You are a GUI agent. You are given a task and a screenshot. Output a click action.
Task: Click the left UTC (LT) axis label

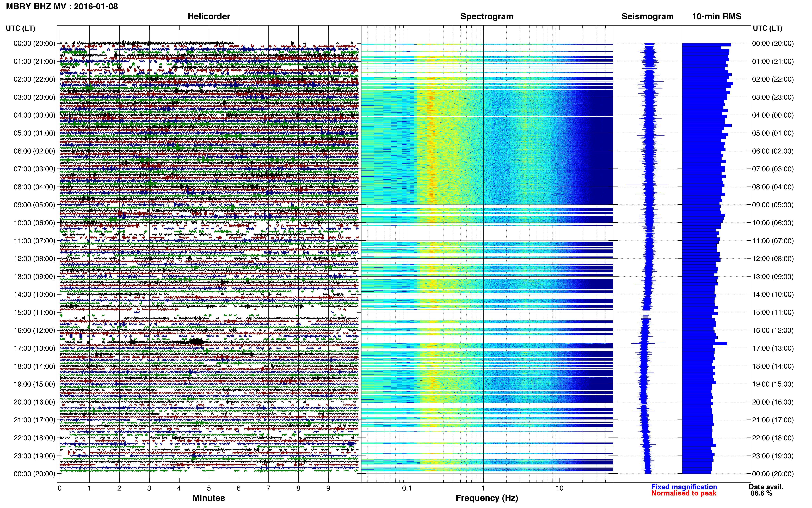[x=21, y=28]
